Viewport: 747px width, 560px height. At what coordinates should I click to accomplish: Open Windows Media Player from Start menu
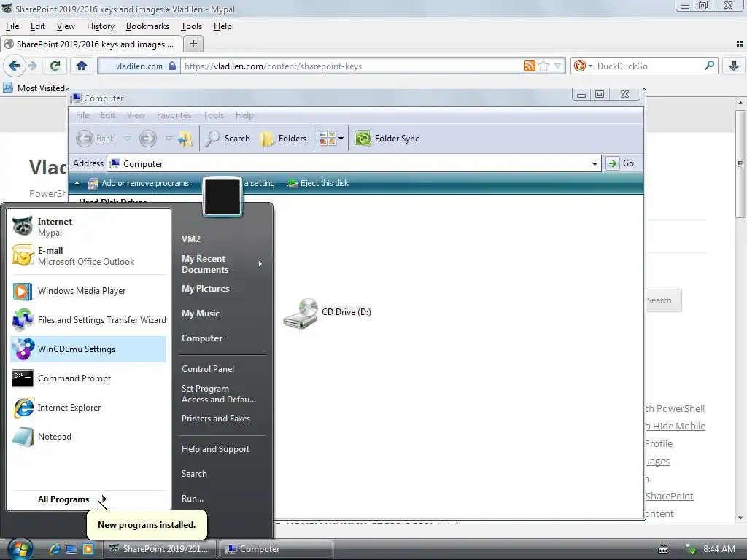pos(88,291)
